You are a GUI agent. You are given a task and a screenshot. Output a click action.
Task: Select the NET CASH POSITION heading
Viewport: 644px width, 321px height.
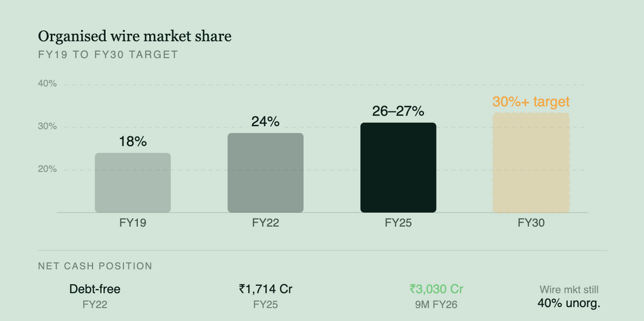95,266
